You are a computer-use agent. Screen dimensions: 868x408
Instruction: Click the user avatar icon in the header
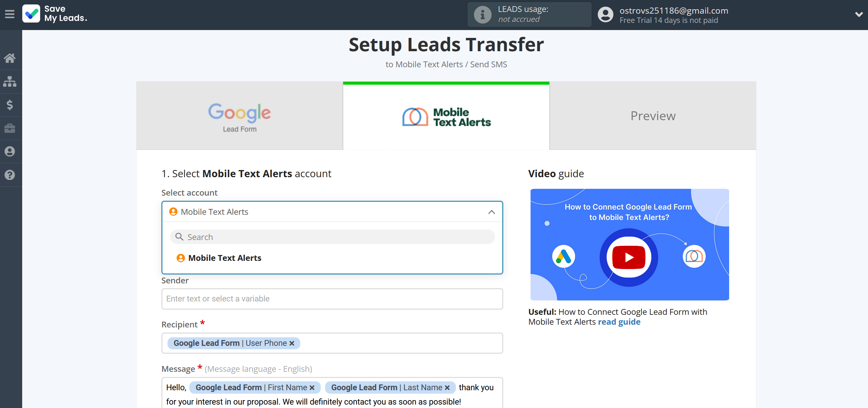coord(606,15)
